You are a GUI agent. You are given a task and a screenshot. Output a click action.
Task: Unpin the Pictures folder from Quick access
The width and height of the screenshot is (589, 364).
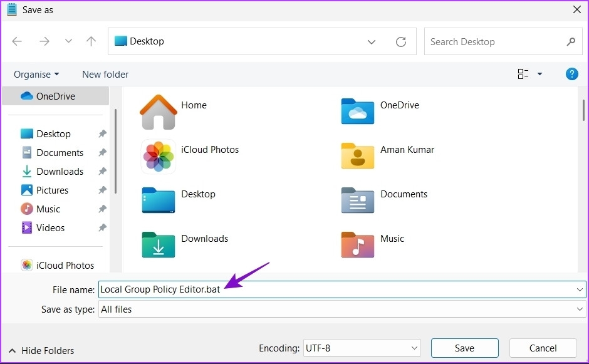[102, 190]
